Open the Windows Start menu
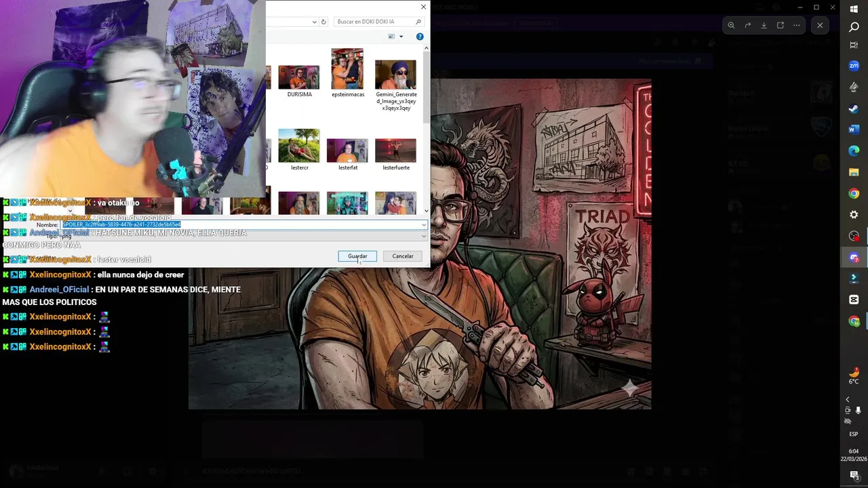This screenshot has height=488, width=868. (x=854, y=9)
